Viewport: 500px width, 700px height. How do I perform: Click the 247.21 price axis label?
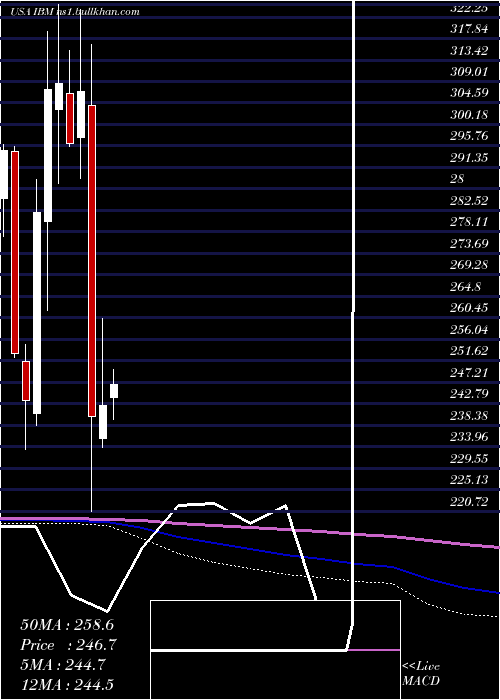(469, 372)
